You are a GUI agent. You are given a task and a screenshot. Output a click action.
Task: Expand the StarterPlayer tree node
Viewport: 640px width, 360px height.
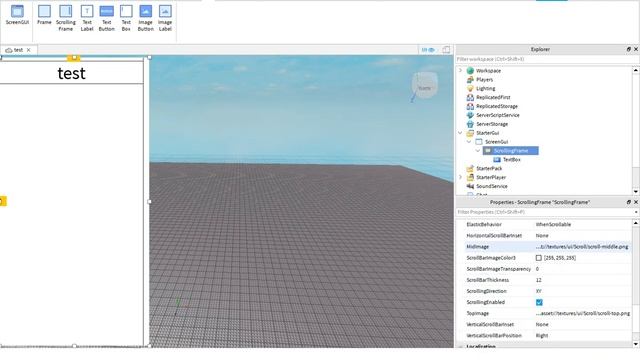(x=460, y=177)
